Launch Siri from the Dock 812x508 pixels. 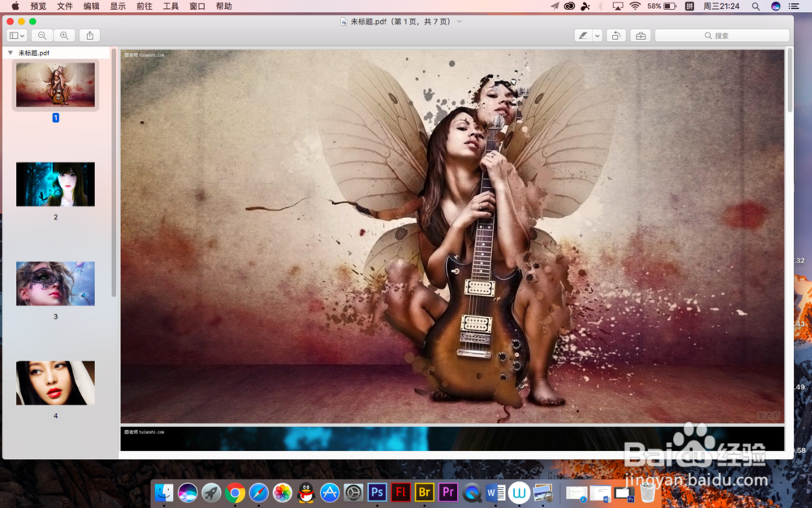188,492
